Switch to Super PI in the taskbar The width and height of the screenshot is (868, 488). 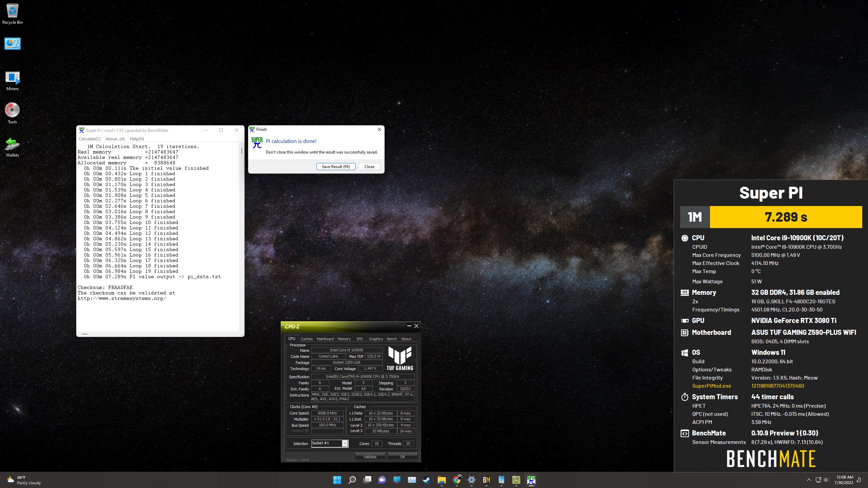531,480
